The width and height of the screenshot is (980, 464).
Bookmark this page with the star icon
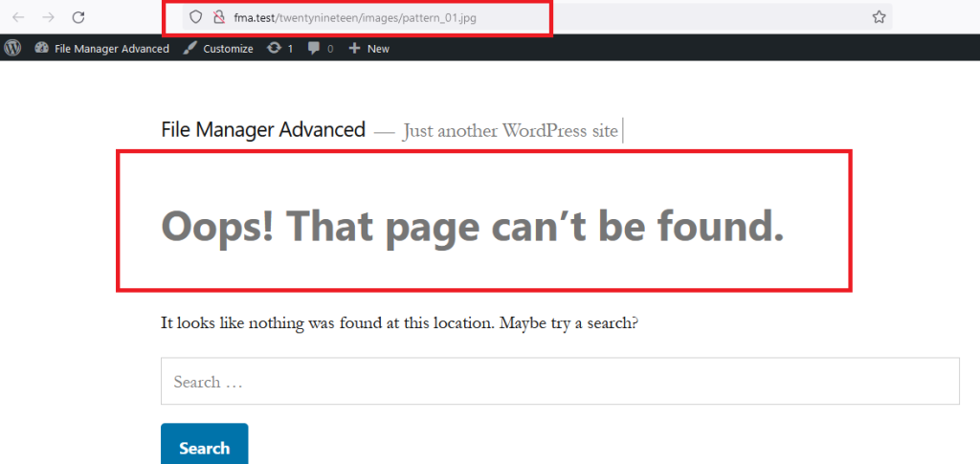878,17
